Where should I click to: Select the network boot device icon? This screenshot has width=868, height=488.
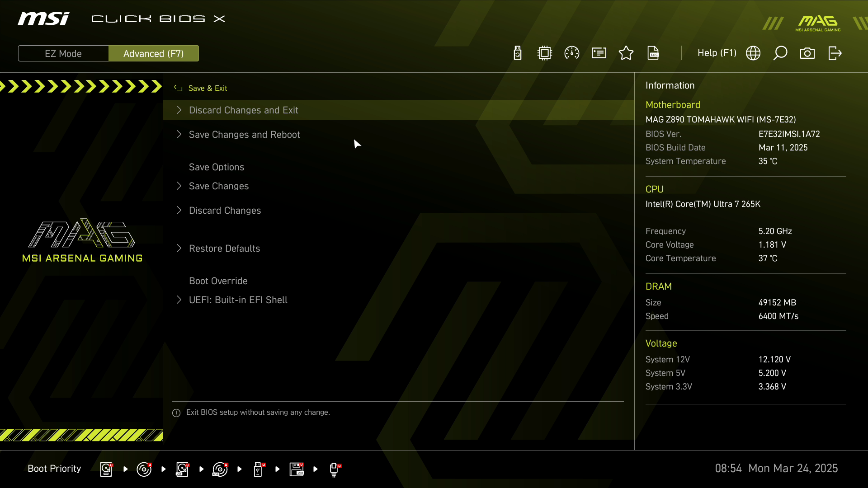pos(335,469)
